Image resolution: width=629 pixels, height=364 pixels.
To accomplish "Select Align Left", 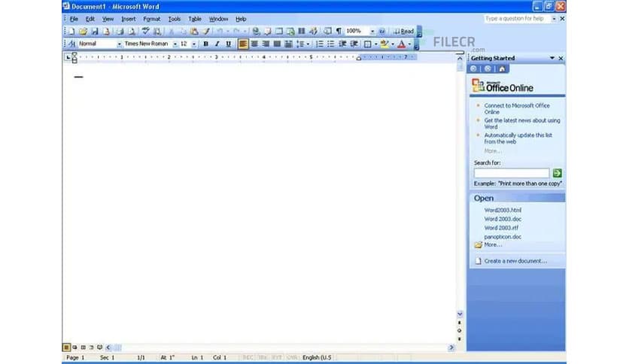I will point(243,44).
